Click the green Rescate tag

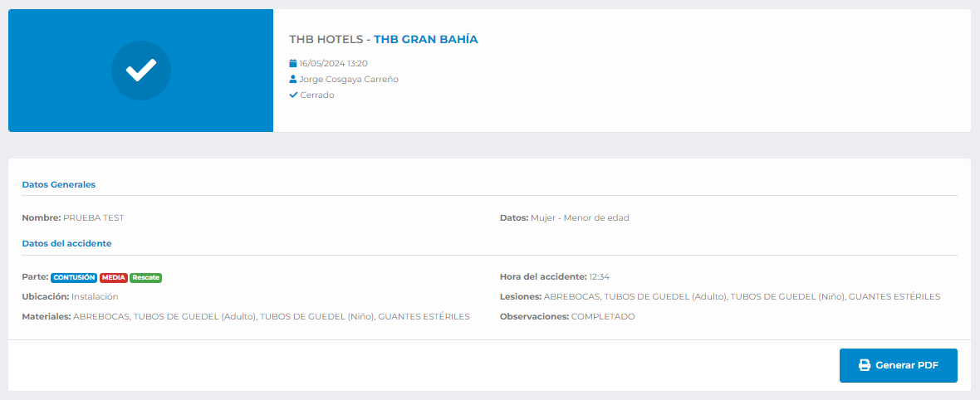pyautogui.click(x=145, y=277)
